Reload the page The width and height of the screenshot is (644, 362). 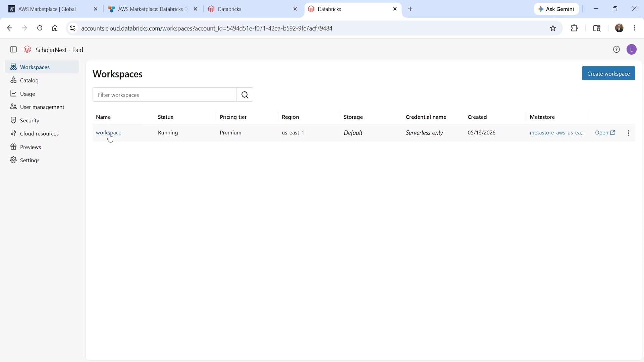[40, 28]
